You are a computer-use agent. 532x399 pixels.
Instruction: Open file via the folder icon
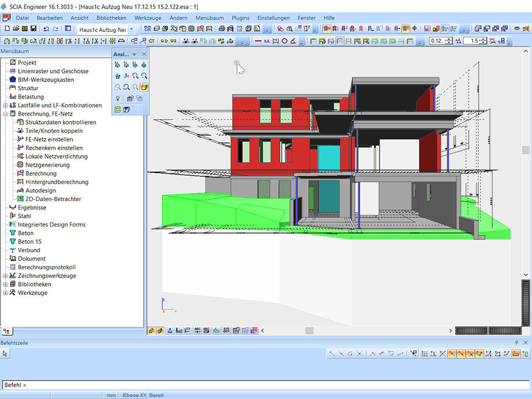click(16, 29)
